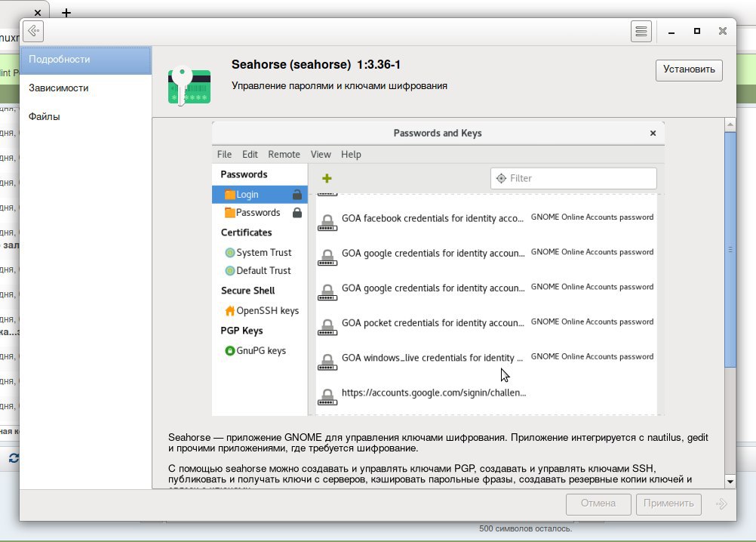Click the padlock icon of GOA facebook row

pyautogui.click(x=327, y=222)
